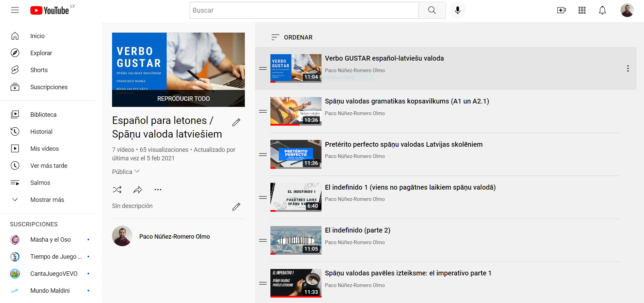This screenshot has width=644, height=303.
Task: Click drag handle of El indefinido 1 video
Action: click(263, 197)
